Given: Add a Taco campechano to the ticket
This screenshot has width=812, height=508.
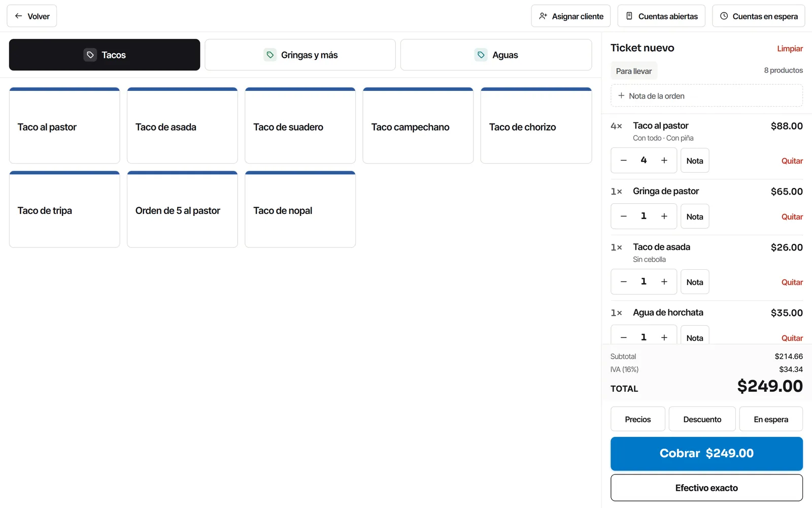Looking at the screenshot, I should click(x=418, y=125).
